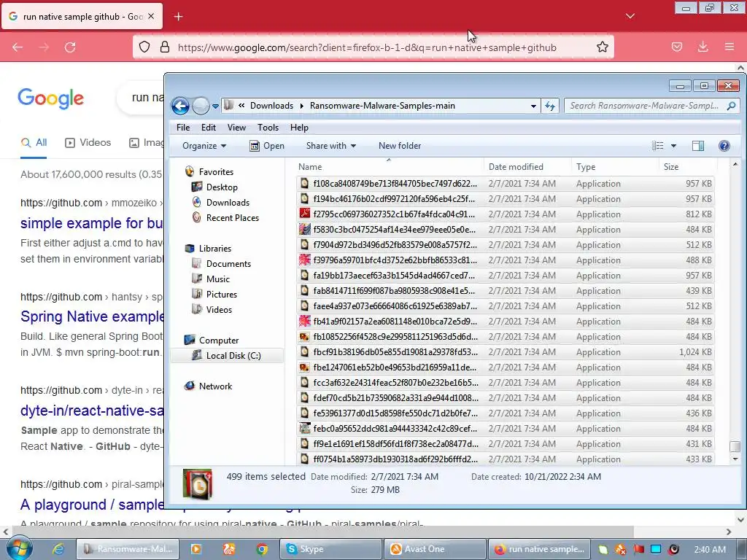Screen dimensions: 747x560
Task: Open recent locations dropdown beside navigation arrows
Action: tap(215, 106)
